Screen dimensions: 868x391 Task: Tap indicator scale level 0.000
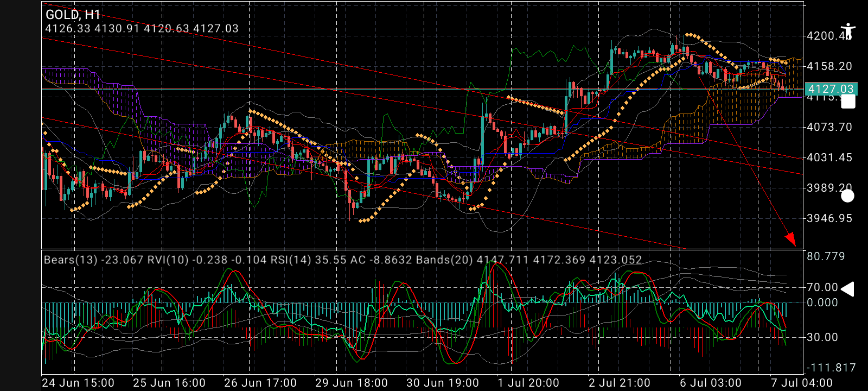tap(822, 302)
